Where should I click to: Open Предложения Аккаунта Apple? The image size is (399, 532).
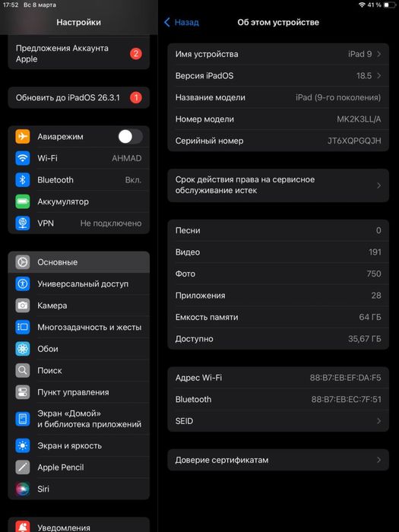(x=79, y=54)
